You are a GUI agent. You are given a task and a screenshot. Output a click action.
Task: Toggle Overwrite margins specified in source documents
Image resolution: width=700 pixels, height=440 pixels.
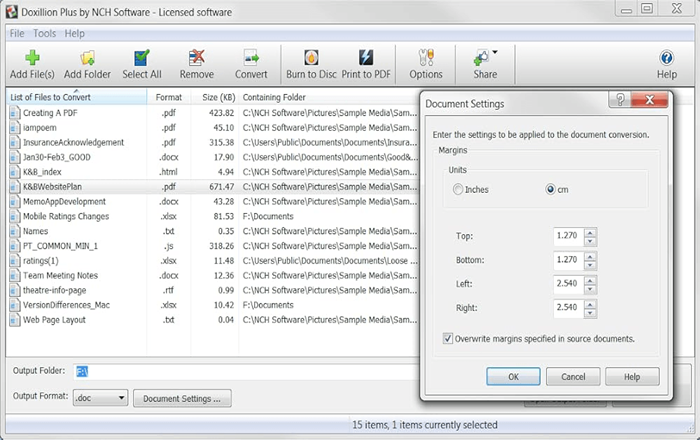tap(447, 339)
